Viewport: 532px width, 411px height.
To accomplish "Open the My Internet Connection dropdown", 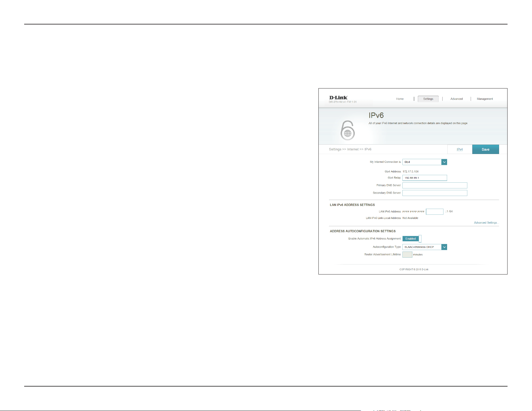I will [x=425, y=162].
